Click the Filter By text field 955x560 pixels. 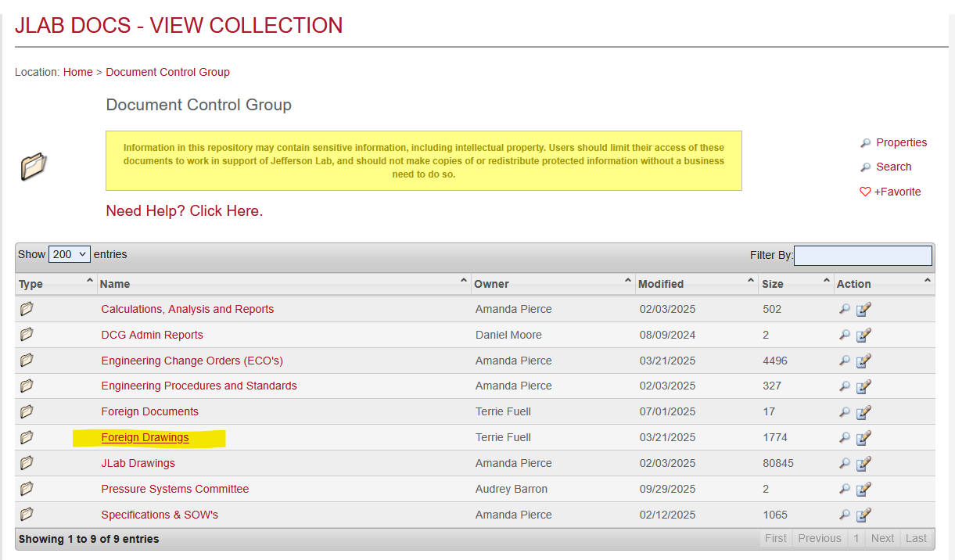point(863,256)
